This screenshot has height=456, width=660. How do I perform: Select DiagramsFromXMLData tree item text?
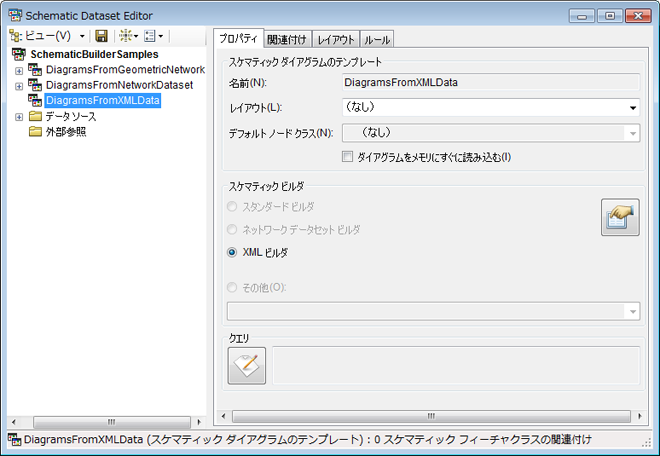[103, 101]
